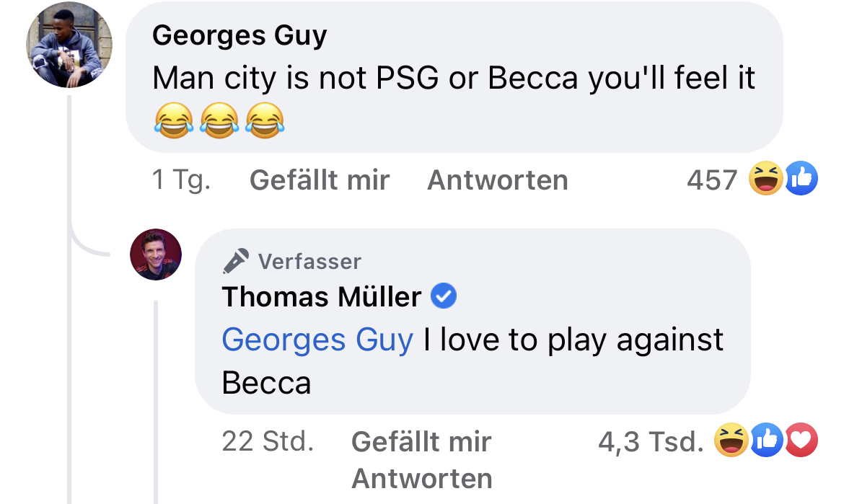Like Thomas Müller's reply with "Gefällt mir"

(421, 442)
